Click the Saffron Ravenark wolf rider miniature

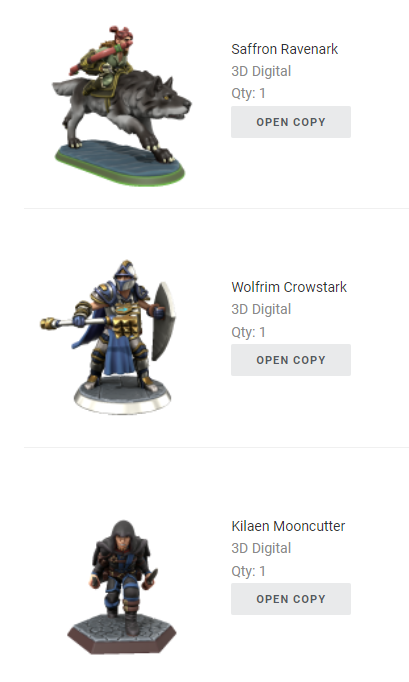click(x=121, y=106)
